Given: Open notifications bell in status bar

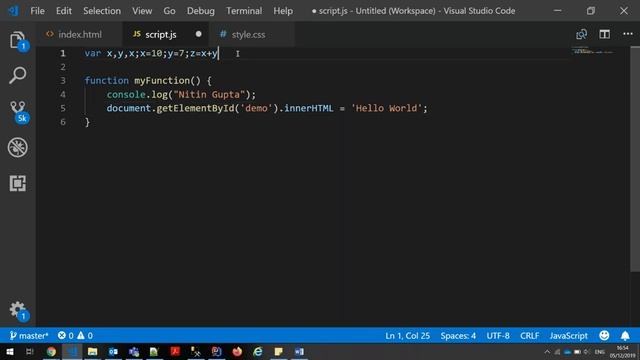Looking at the screenshot, I should (625, 336).
